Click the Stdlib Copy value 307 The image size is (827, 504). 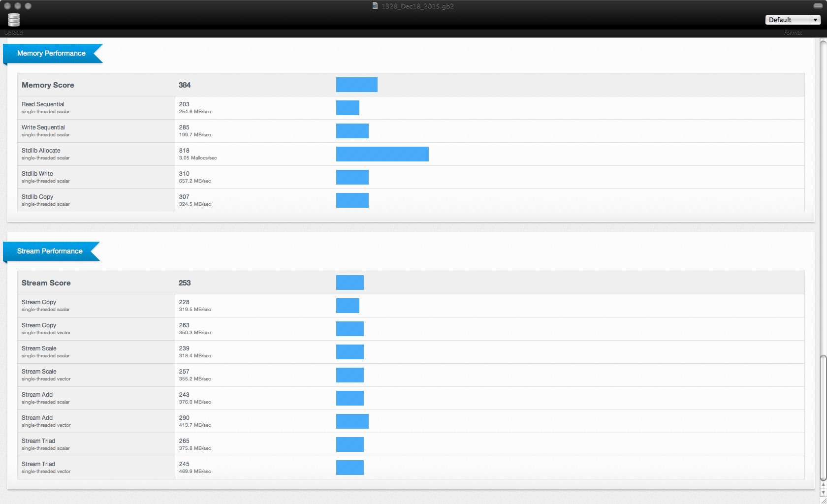click(x=184, y=197)
